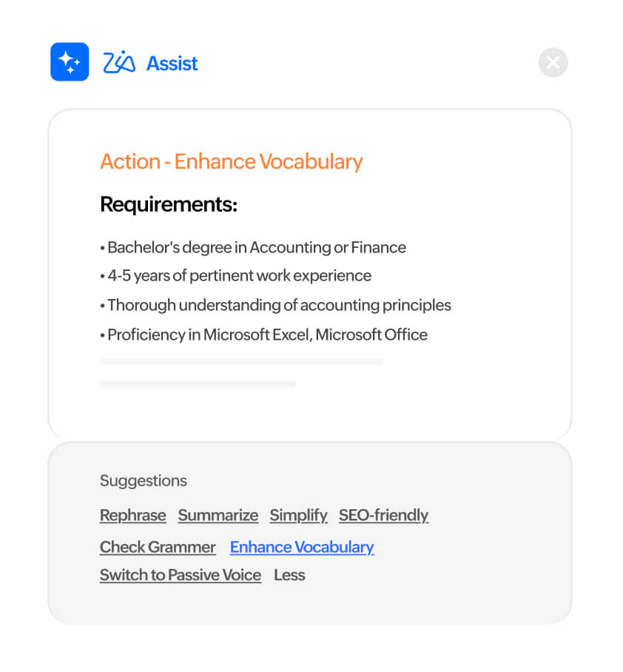Switch to Passive Voice option
The width and height of the screenshot is (623, 672).
click(181, 575)
